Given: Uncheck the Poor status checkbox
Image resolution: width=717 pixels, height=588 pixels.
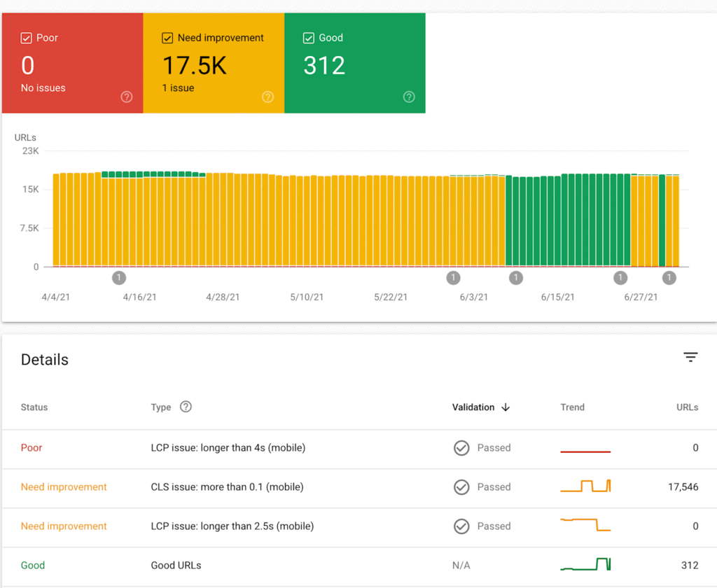Looking at the screenshot, I should click(x=27, y=38).
